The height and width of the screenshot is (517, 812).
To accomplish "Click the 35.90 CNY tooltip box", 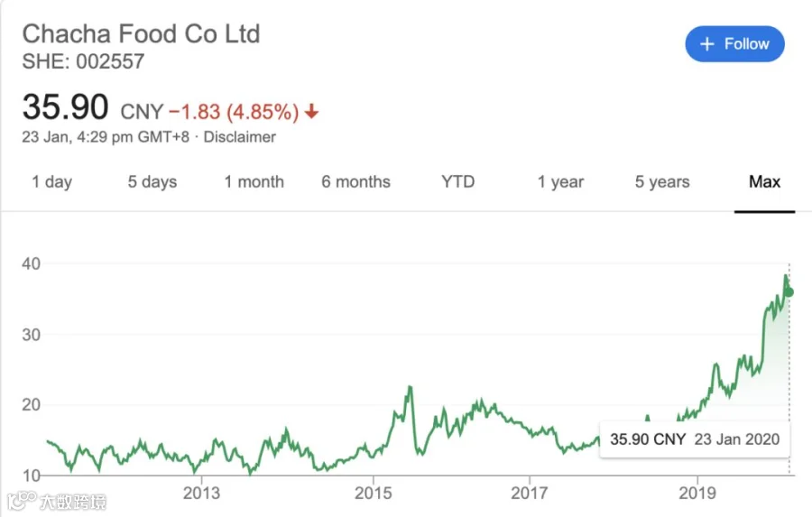I will (x=695, y=439).
